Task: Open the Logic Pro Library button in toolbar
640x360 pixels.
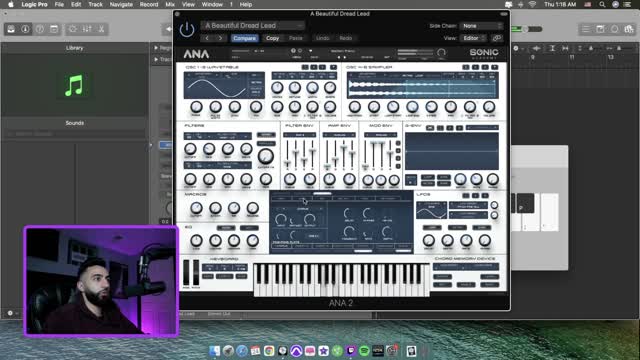Action: 11,29
